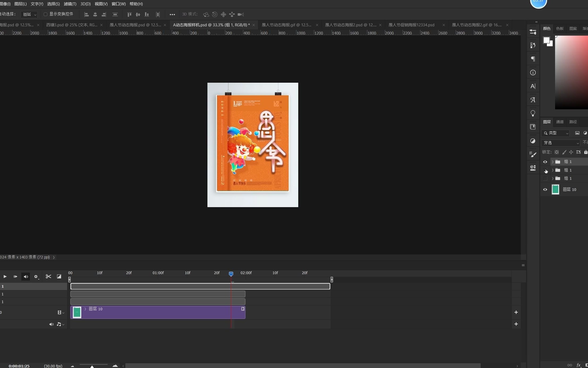Open video track filmstrip options menu

click(61, 313)
